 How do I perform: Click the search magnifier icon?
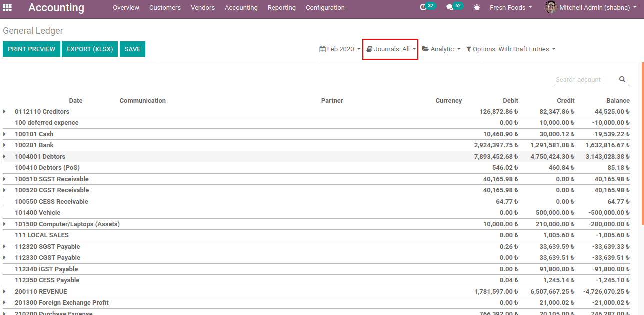tap(622, 79)
